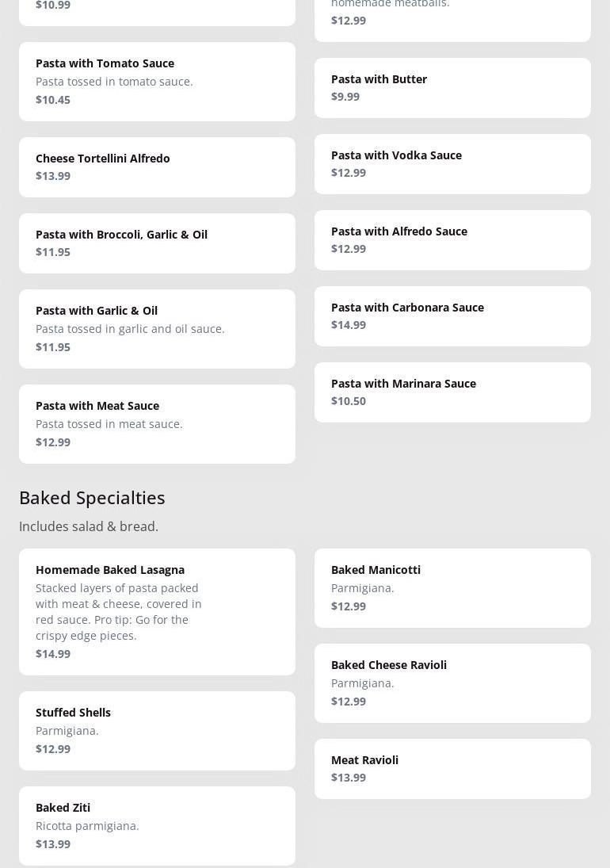The width and height of the screenshot is (610, 868).
Task: Select the Meat Ravioli card
Action: [452, 769]
